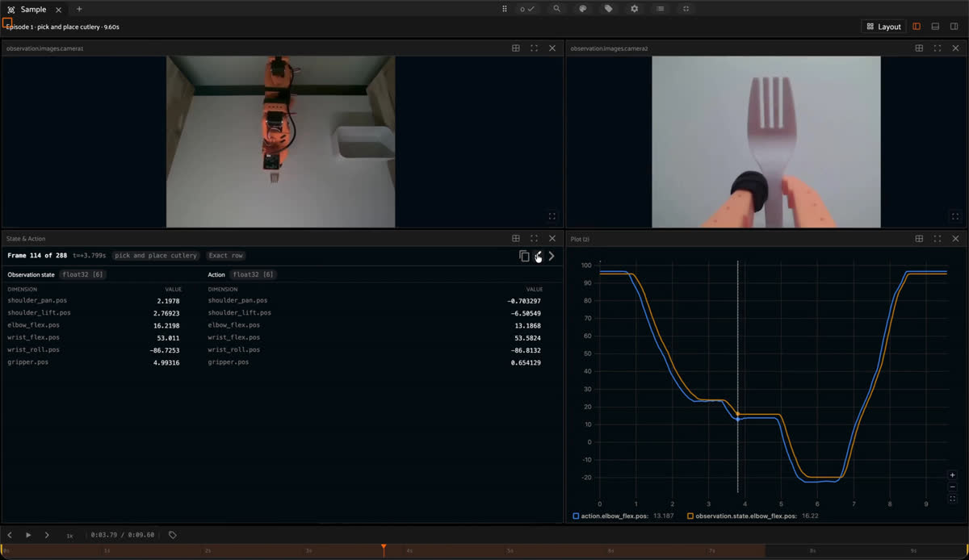Select observation elbow_flex.pos value 16.2198

pyautogui.click(x=166, y=325)
